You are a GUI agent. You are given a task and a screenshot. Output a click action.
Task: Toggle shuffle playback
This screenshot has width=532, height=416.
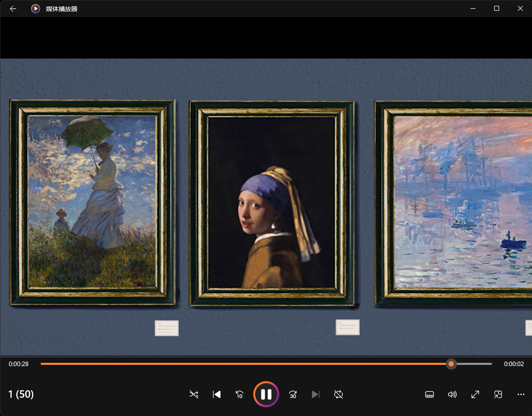point(194,394)
